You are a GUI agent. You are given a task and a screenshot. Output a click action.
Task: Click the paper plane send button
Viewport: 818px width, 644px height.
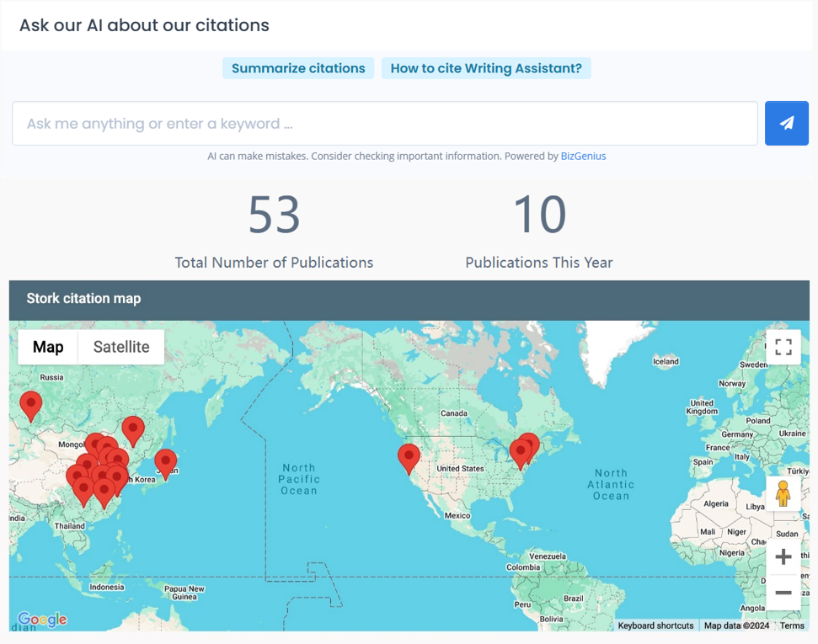click(x=786, y=124)
